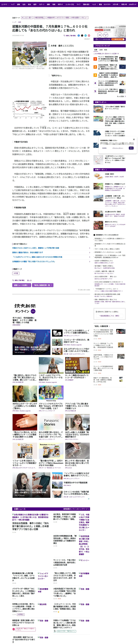Select the 経済 menu item in top navigation
This screenshot has height=644, width=138.
(x=35, y=4)
